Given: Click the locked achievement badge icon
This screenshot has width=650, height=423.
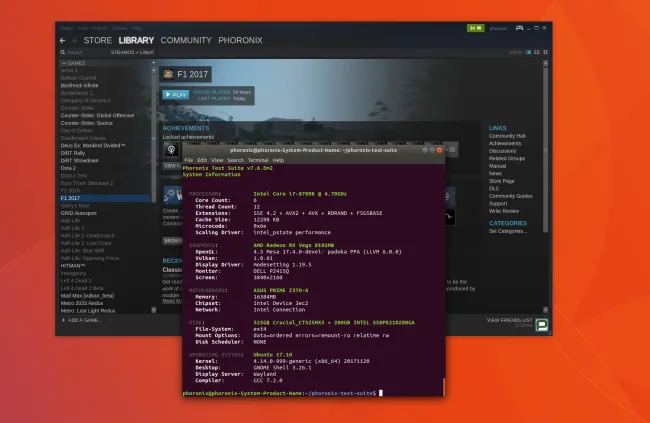Looking at the screenshot, I should [x=171, y=150].
